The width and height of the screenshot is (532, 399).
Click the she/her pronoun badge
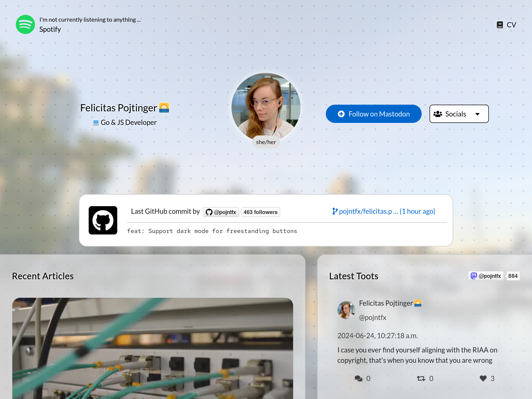point(266,142)
